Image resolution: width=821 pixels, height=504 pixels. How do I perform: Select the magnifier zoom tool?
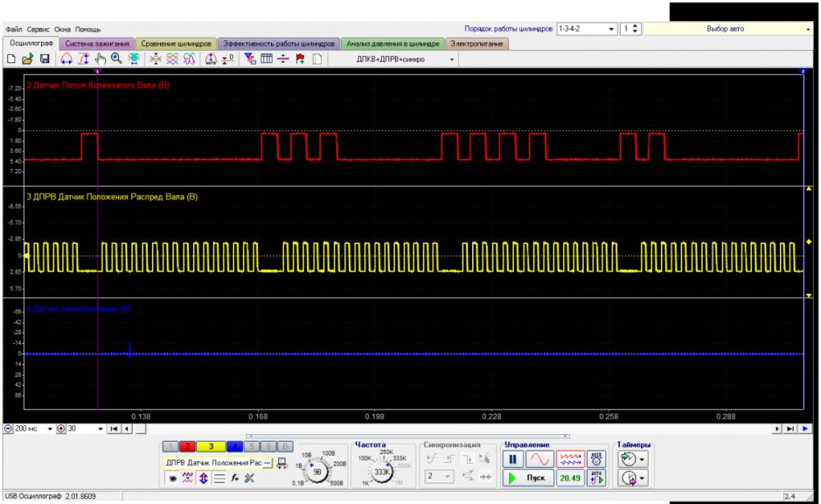pyautogui.click(x=116, y=59)
